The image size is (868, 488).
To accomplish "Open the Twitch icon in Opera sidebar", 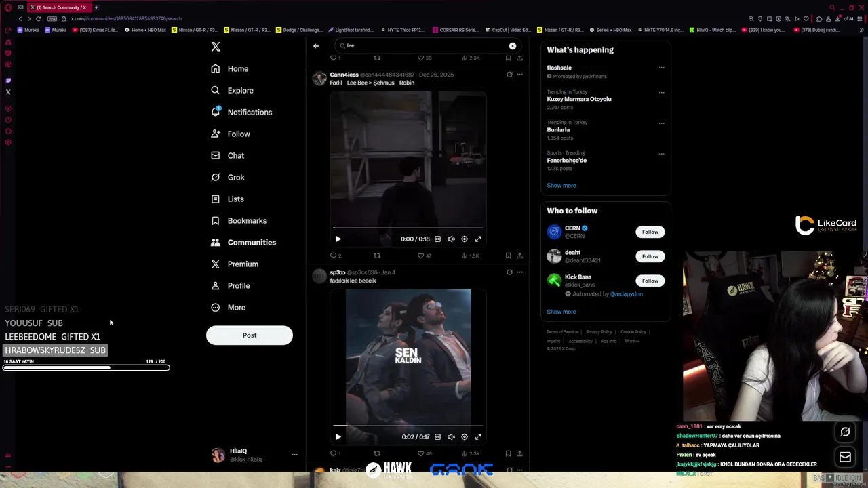I will (x=8, y=81).
